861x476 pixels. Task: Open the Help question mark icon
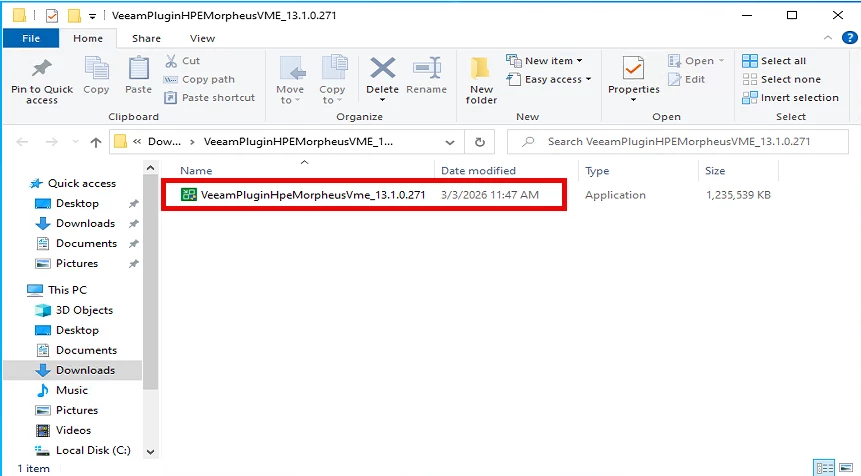click(849, 38)
